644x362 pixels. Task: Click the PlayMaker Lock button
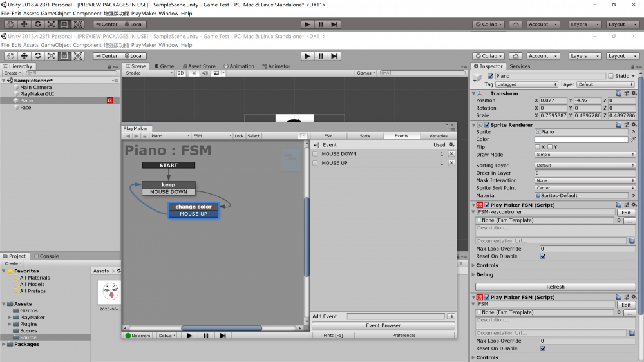pos(239,136)
